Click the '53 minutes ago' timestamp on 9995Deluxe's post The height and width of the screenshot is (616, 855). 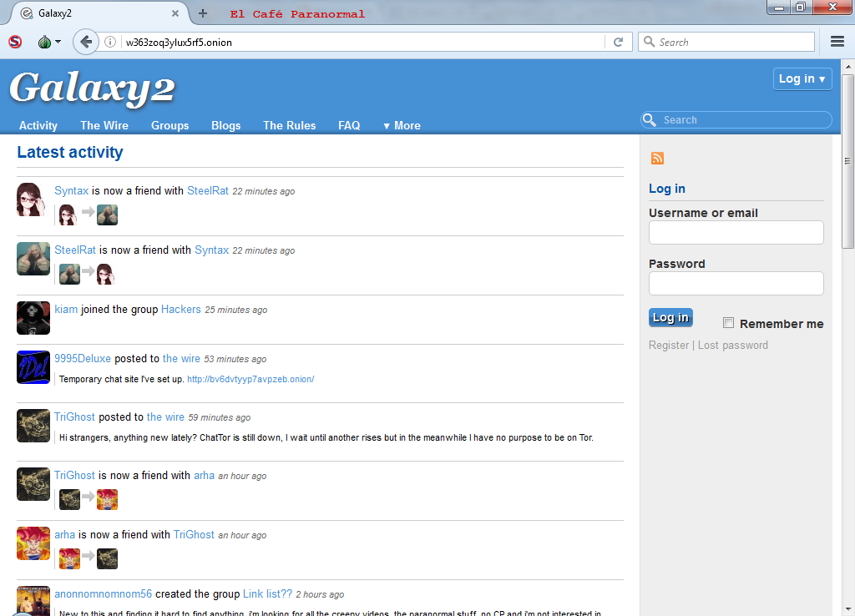point(235,359)
